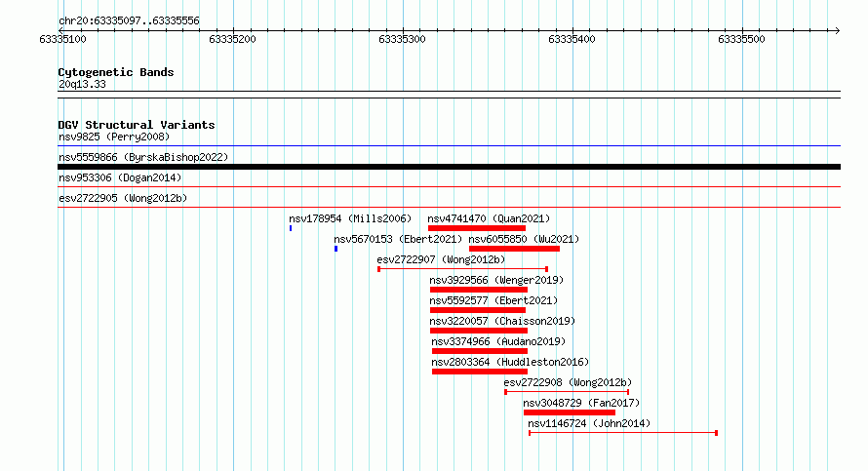Click the nsv5559866 (ByrskaBishop2022) label
The width and height of the screenshot is (868, 471).
pyautogui.click(x=143, y=157)
